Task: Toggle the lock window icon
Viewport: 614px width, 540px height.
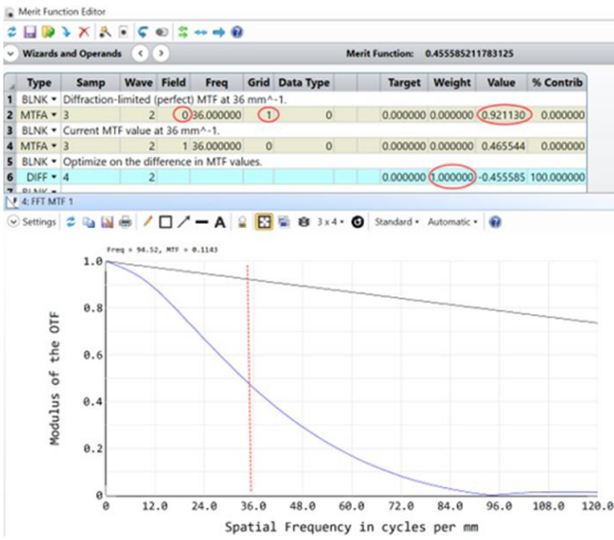Action: coord(242,221)
